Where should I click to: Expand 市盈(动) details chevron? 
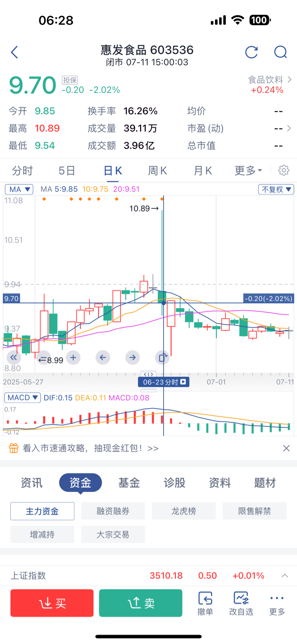pos(289,128)
